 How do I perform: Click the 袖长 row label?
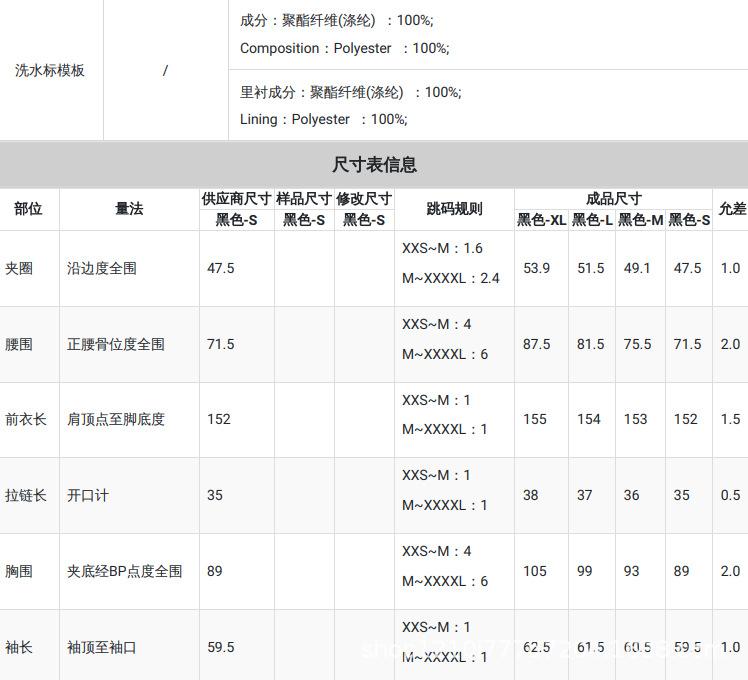tap(19, 647)
